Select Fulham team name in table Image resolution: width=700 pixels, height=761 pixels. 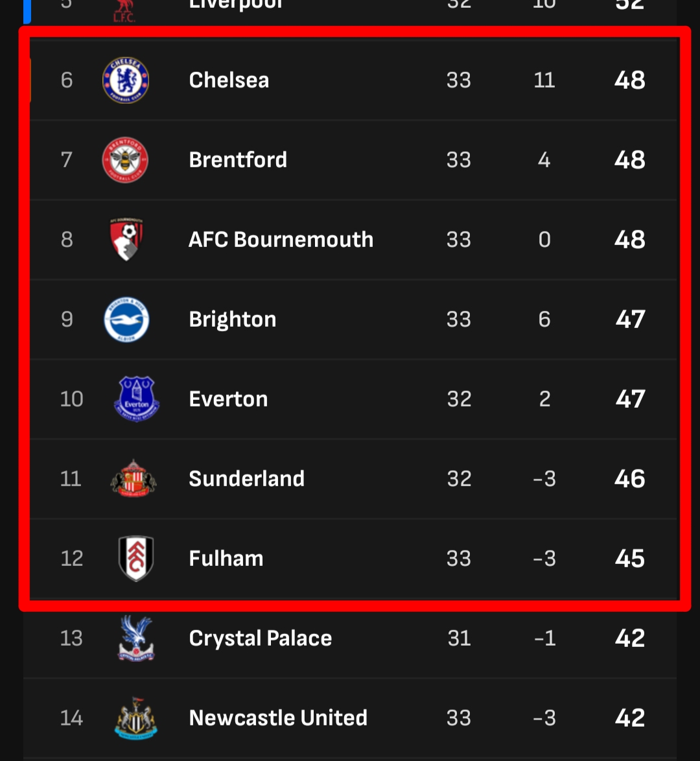(226, 559)
